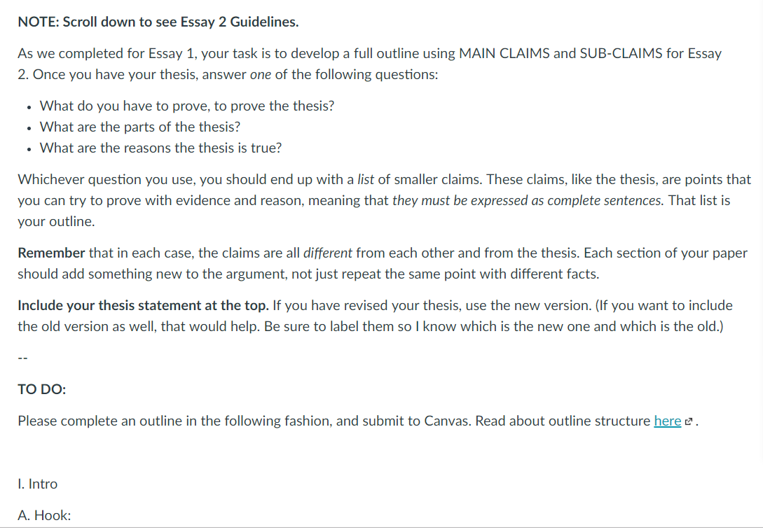The image size is (763, 532).
Task: Click the '--' separator line
Action: 23,358
